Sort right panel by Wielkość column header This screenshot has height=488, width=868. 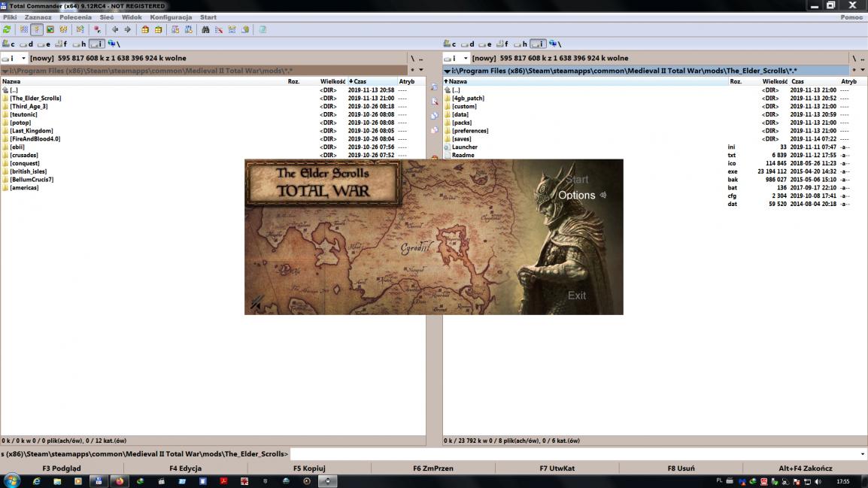pos(774,81)
